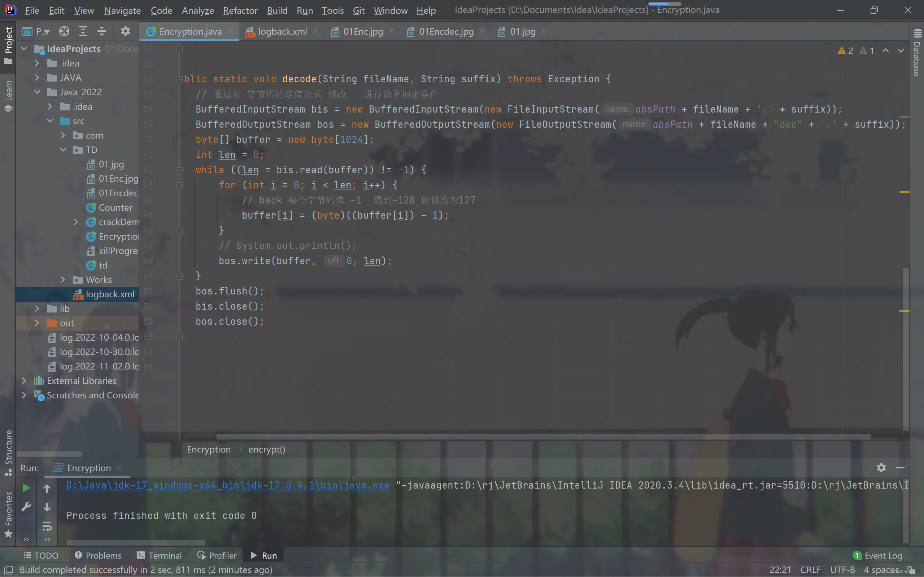Click Expand All icon in Project toolbar
Image resolution: width=924 pixels, height=577 pixels.
pyautogui.click(x=83, y=31)
